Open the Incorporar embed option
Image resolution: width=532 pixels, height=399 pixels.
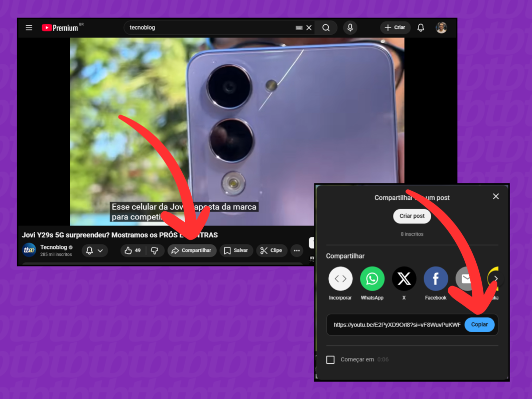point(340,279)
